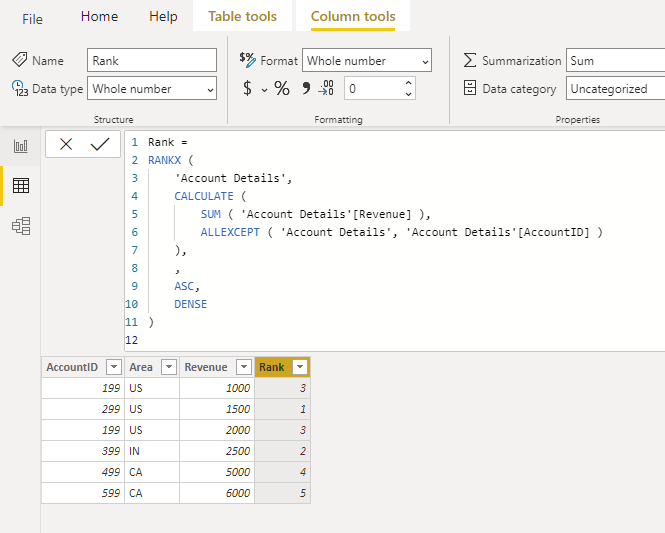Switch to the Home tab
The width and height of the screenshot is (665, 533).
point(99,17)
